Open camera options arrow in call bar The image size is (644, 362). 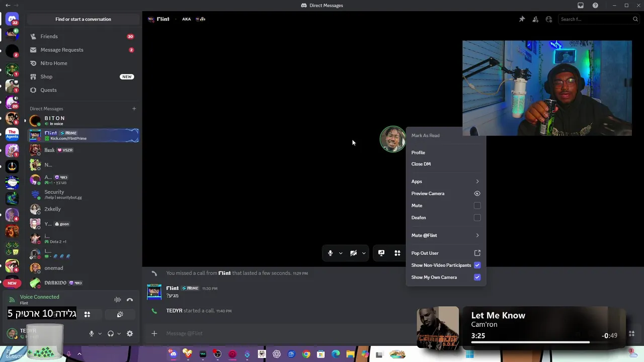click(364, 253)
